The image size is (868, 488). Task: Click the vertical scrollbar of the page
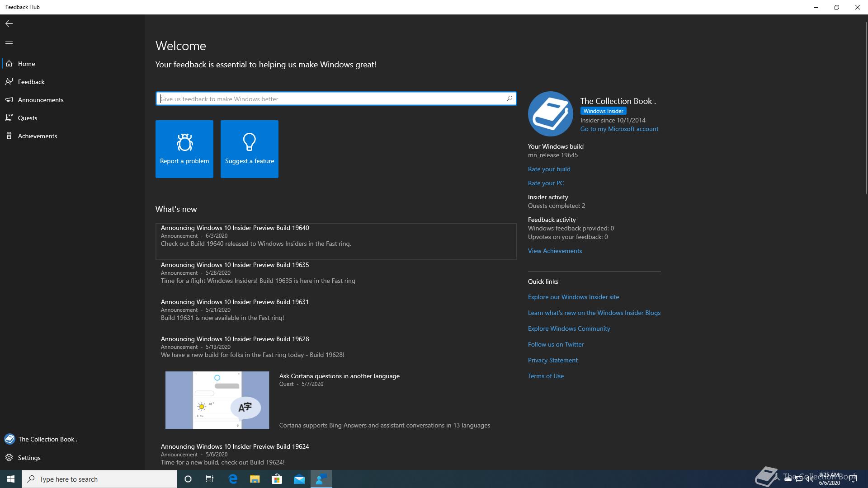tap(866, 108)
